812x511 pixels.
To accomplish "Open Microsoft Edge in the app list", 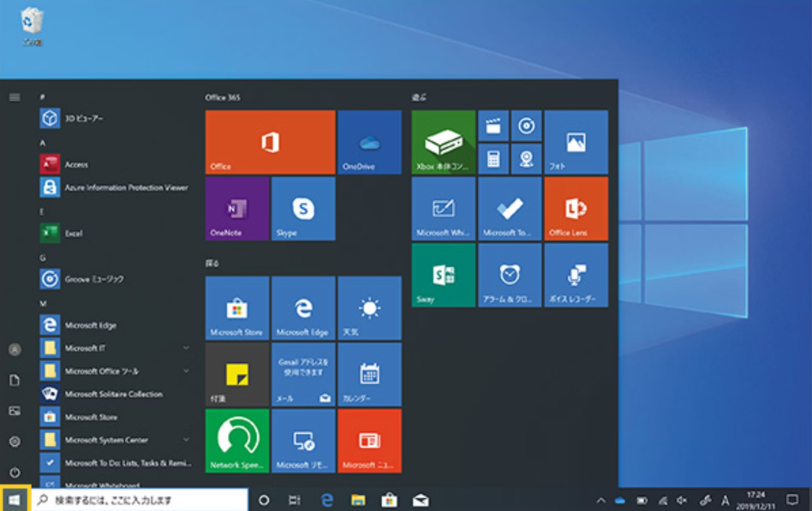I will coord(115,325).
